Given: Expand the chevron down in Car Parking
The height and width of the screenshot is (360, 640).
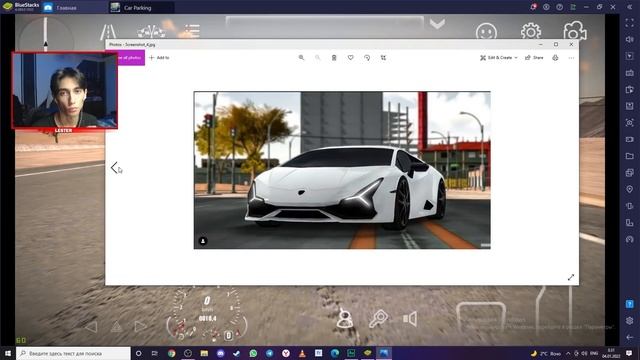Looking at the screenshot, I should coord(437,24).
